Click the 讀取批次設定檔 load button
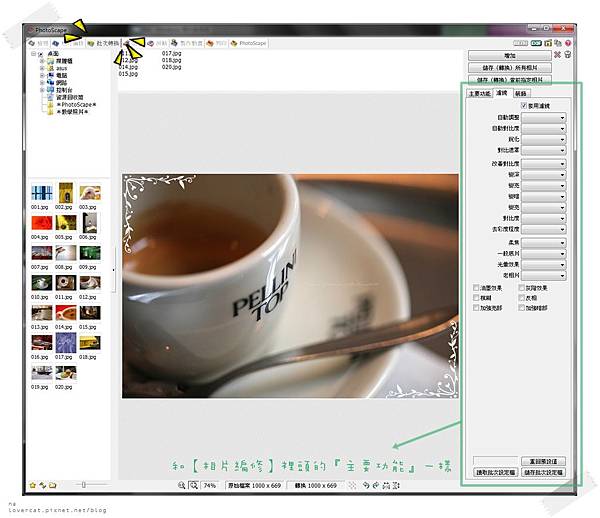600x518 pixels. (x=496, y=472)
